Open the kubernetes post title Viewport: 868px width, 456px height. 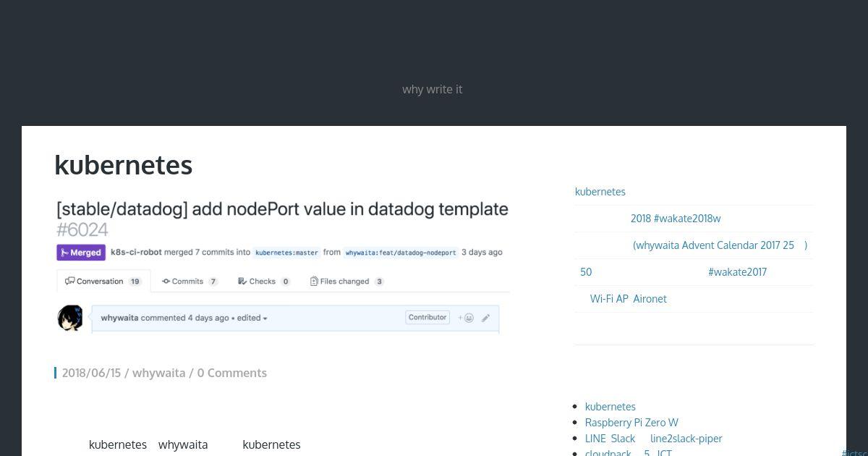(124, 165)
